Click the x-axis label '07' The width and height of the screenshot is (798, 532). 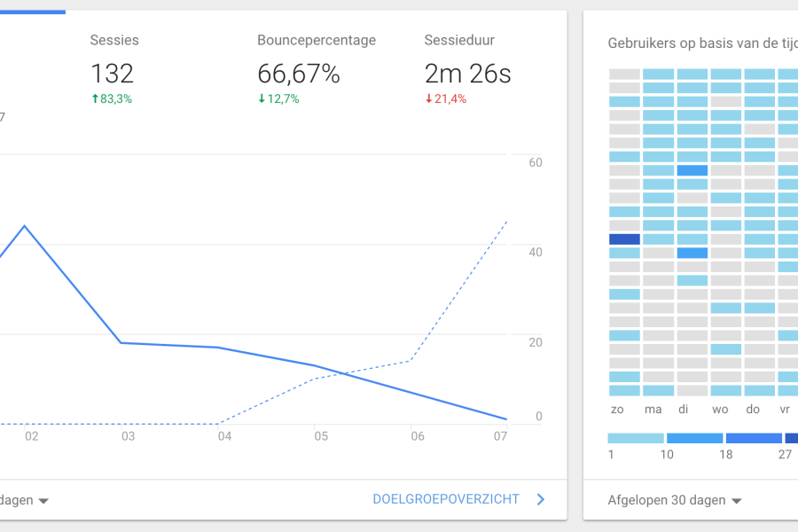500,436
